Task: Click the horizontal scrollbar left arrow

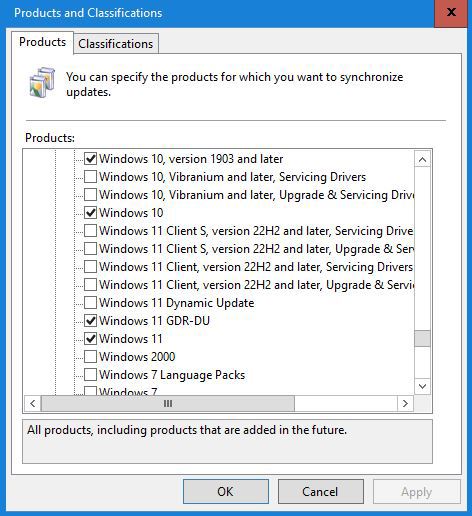Action: click(32, 403)
